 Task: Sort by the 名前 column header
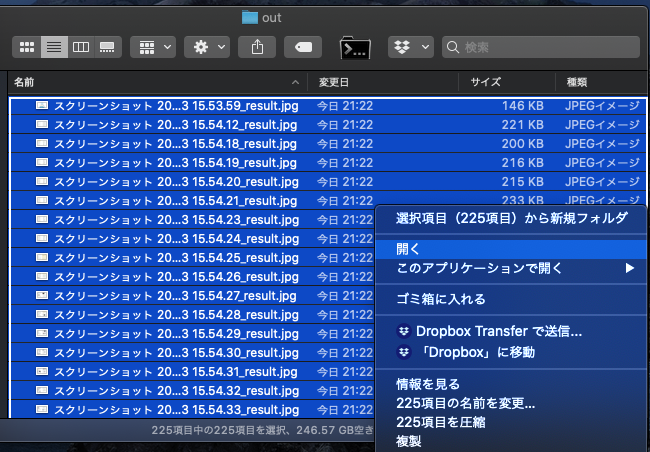coord(158,82)
